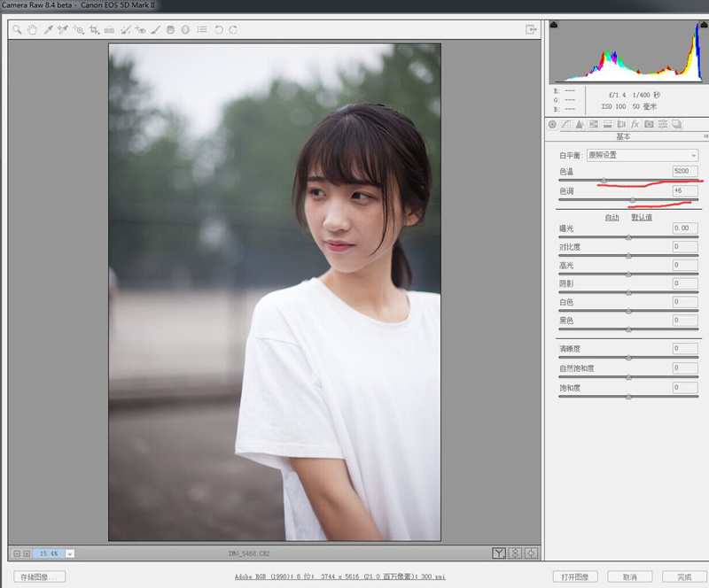
Task: Switch to the Presets tab
Action: [663, 124]
